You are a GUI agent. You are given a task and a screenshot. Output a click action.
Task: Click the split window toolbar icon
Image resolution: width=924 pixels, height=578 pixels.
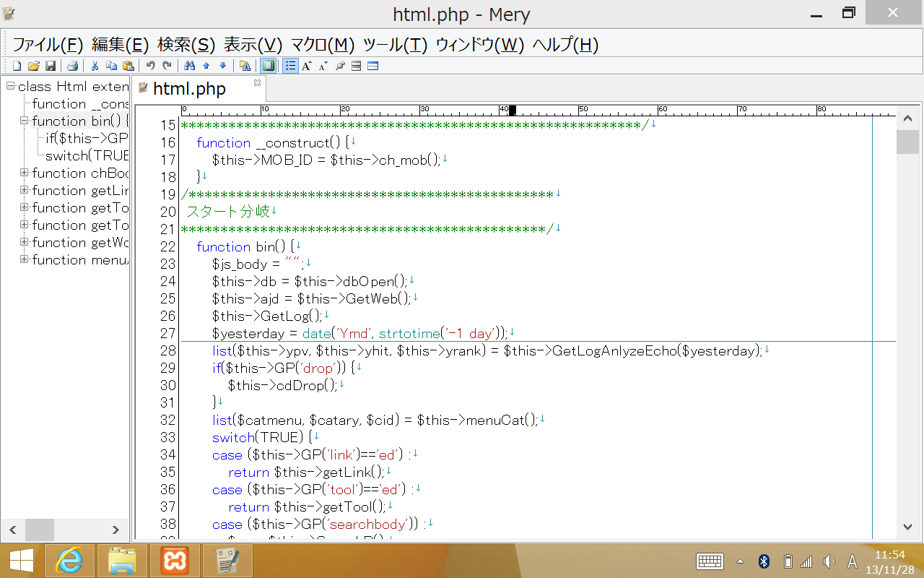click(x=357, y=66)
